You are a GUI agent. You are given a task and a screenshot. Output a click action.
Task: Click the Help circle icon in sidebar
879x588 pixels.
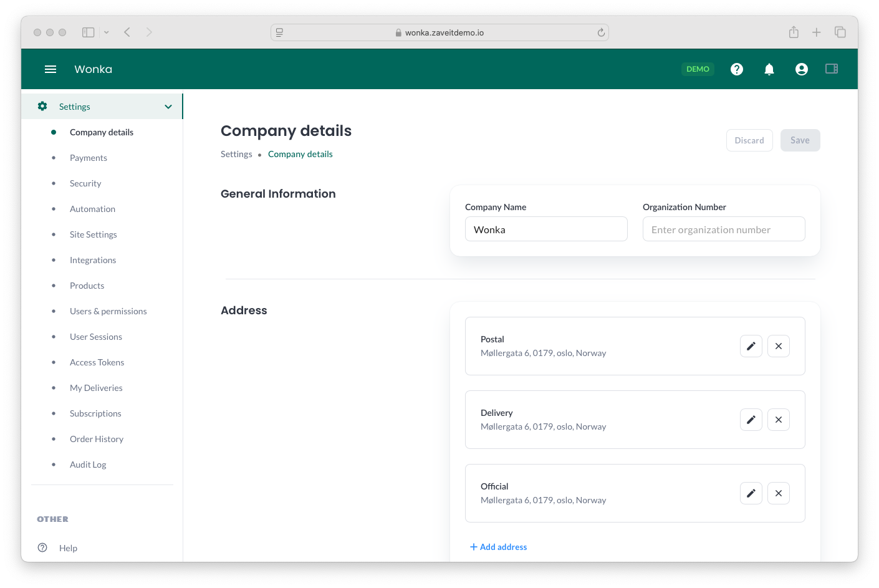(42, 547)
